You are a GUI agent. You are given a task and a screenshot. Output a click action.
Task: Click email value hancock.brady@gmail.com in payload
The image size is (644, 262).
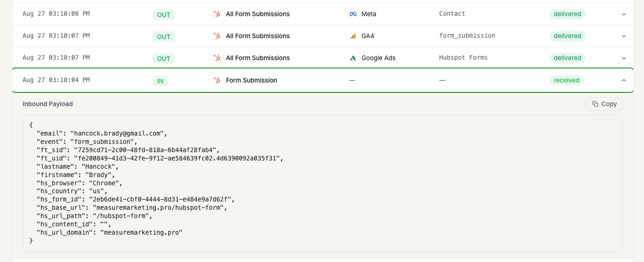pyautogui.click(x=118, y=133)
